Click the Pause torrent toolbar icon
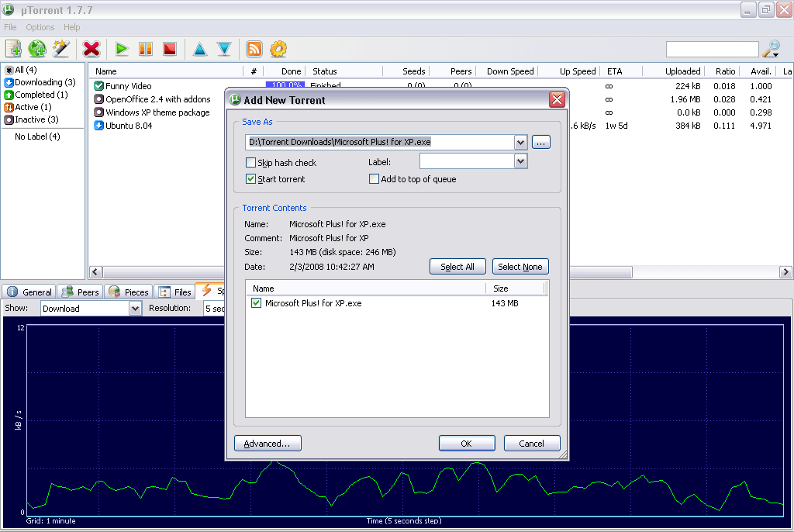The image size is (794, 532). (x=145, y=48)
